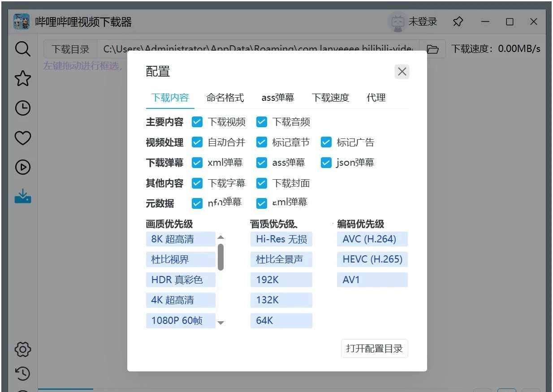Click the 画质优先级 heading

coord(169,224)
